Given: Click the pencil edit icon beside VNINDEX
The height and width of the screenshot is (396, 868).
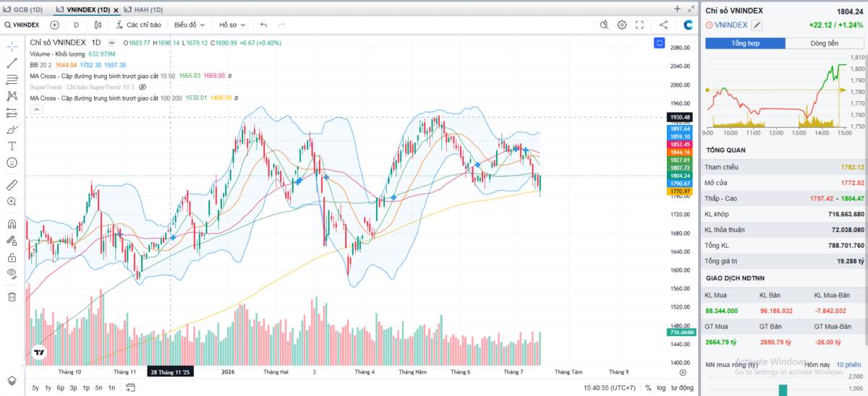Looking at the screenshot, I should (x=757, y=25).
